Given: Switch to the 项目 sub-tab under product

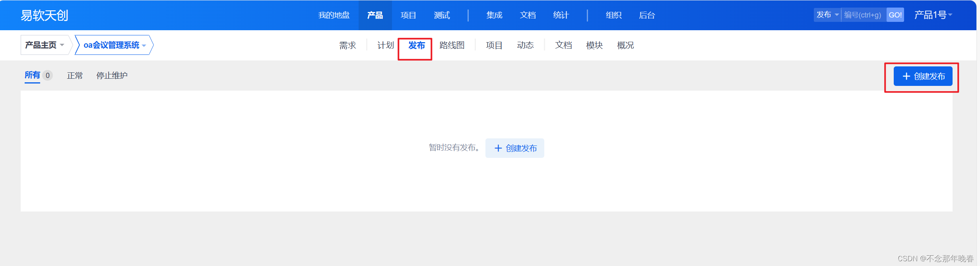Looking at the screenshot, I should [x=494, y=45].
